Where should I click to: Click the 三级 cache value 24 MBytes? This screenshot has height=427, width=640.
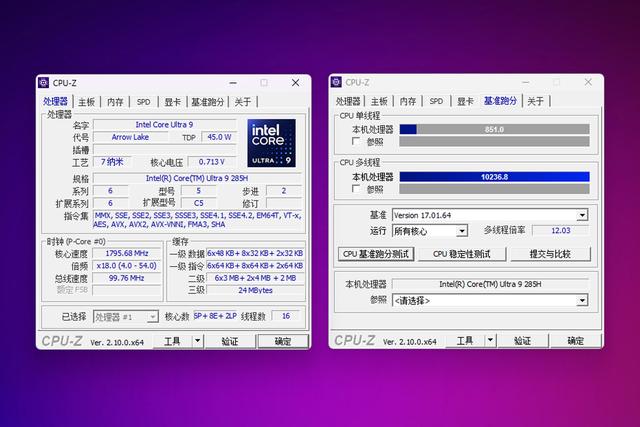click(x=256, y=290)
